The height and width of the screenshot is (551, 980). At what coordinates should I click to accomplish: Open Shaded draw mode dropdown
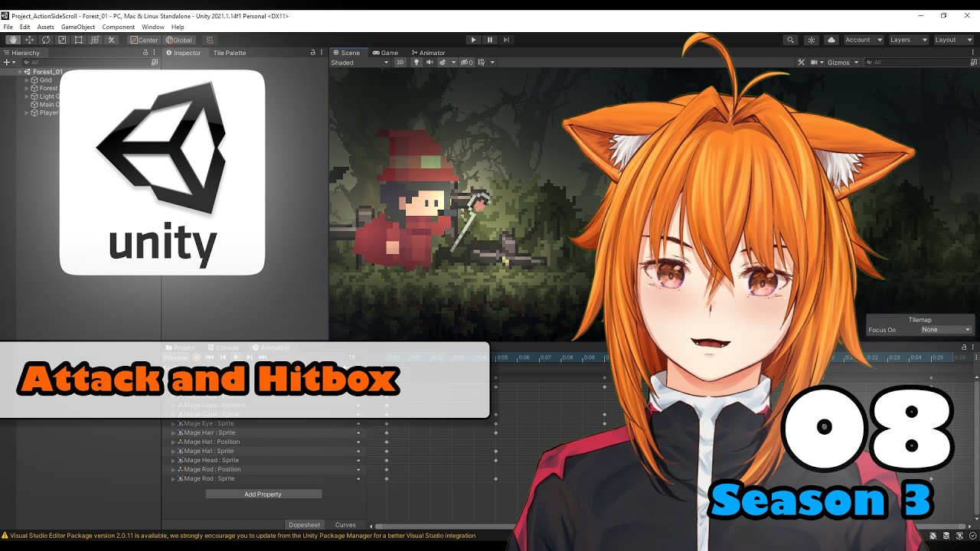tap(359, 63)
